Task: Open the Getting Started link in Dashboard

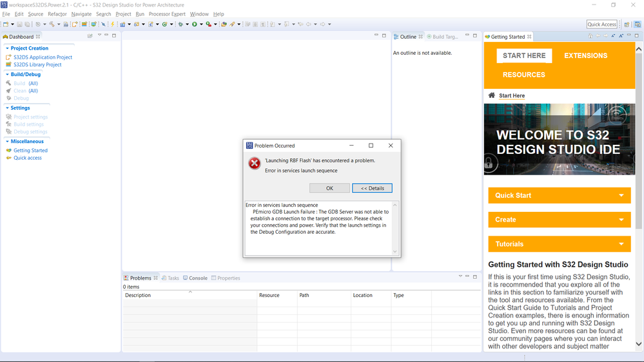Action: pyautogui.click(x=30, y=150)
